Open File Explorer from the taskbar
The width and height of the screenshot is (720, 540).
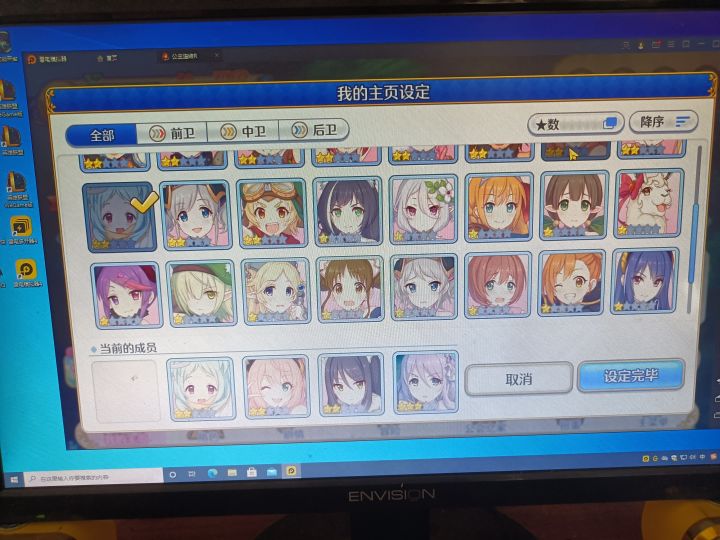[232, 472]
